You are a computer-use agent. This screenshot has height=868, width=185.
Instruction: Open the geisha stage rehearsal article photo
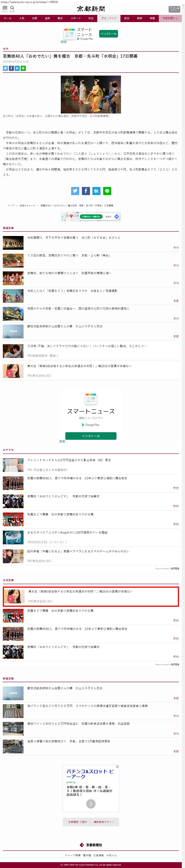tap(91, 94)
